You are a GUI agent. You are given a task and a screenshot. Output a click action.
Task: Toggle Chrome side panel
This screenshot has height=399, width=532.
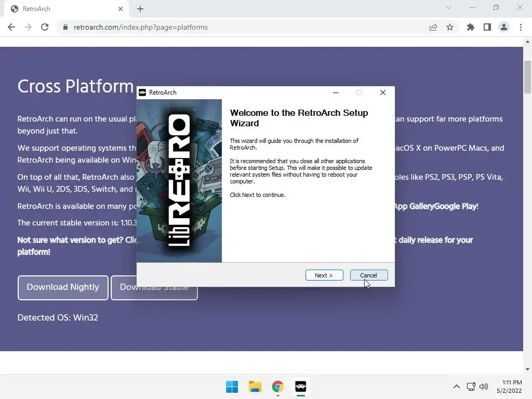coord(487,27)
